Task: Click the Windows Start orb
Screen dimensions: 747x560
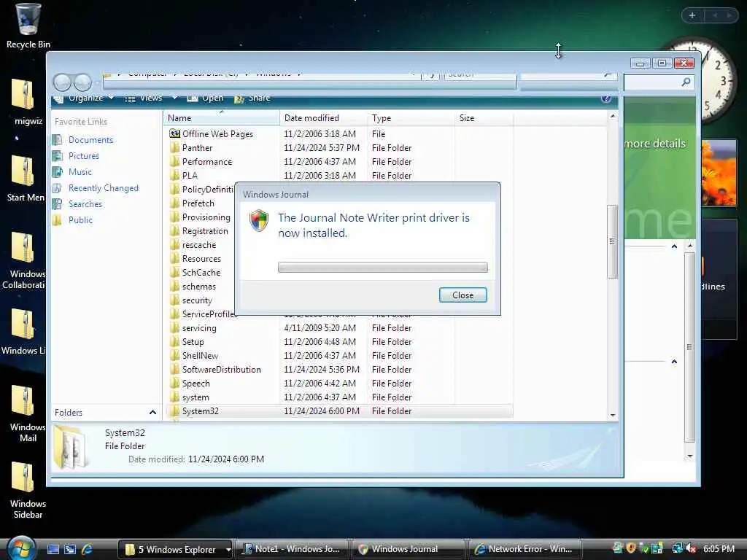Action: [21, 548]
